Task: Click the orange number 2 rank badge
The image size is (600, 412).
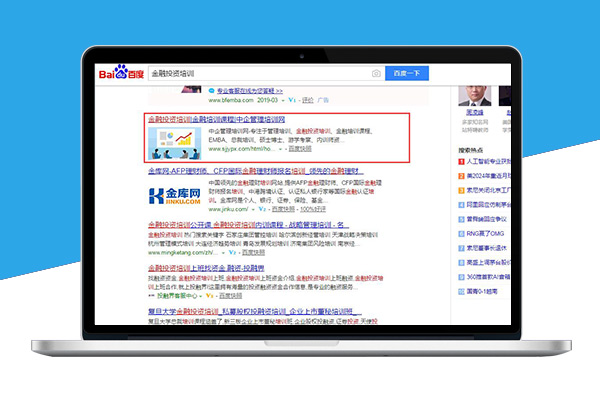Action: tap(461, 176)
